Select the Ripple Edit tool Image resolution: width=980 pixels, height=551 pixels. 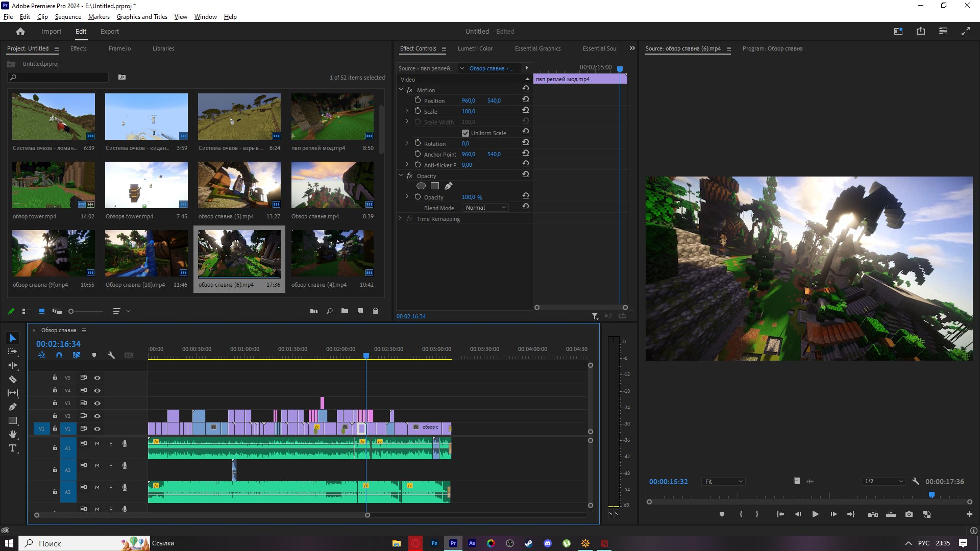tap(13, 365)
